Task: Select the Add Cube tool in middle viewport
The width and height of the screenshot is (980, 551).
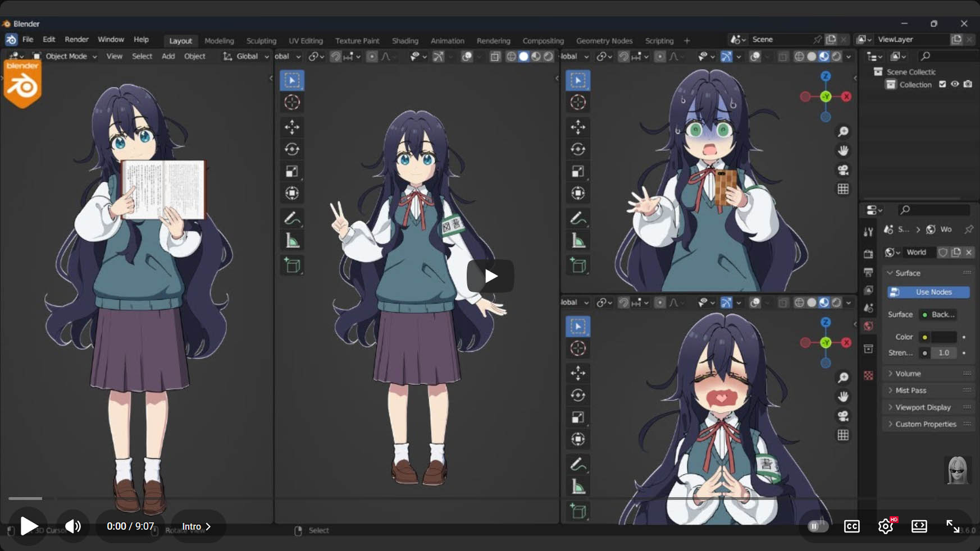Action: click(292, 265)
